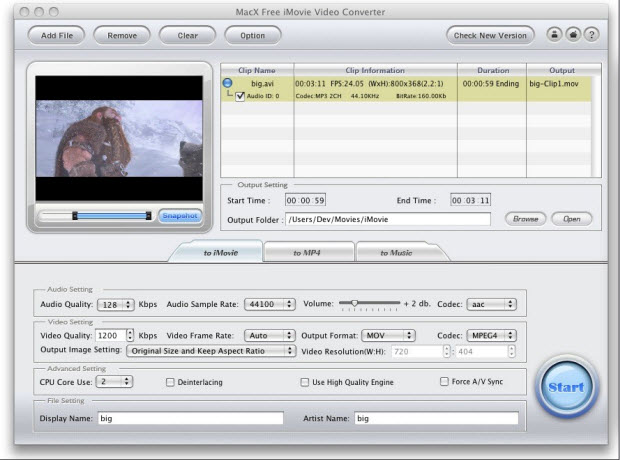Click the Video Quality stepper arrows
Viewport: 620px width, 460px height.
[x=130, y=335]
